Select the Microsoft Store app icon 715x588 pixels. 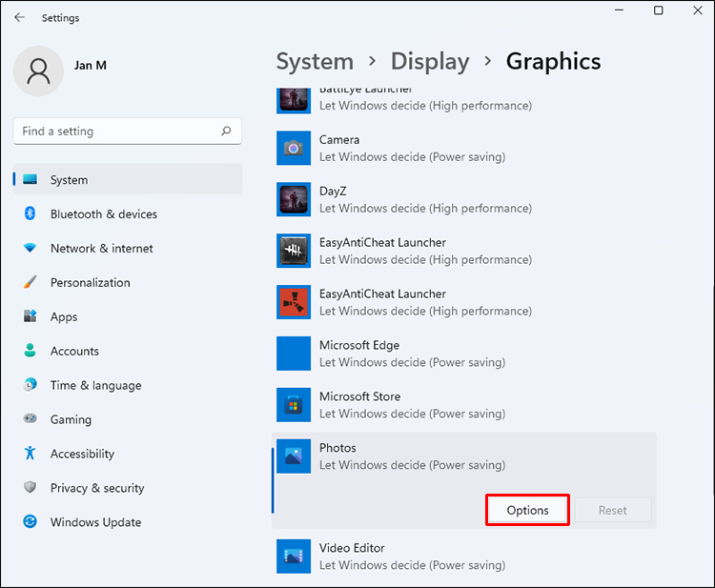pos(294,405)
